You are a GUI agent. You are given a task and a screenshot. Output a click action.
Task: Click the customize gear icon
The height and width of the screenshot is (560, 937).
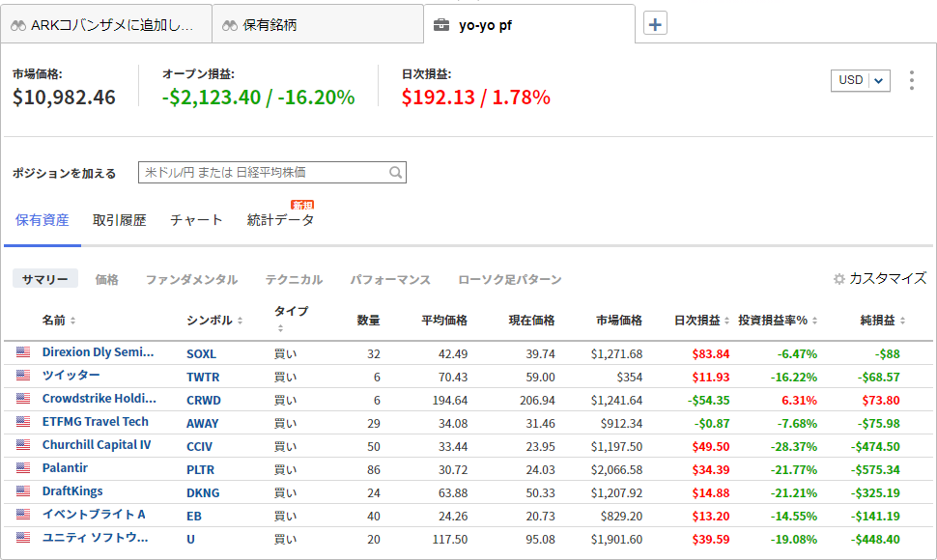click(x=839, y=279)
